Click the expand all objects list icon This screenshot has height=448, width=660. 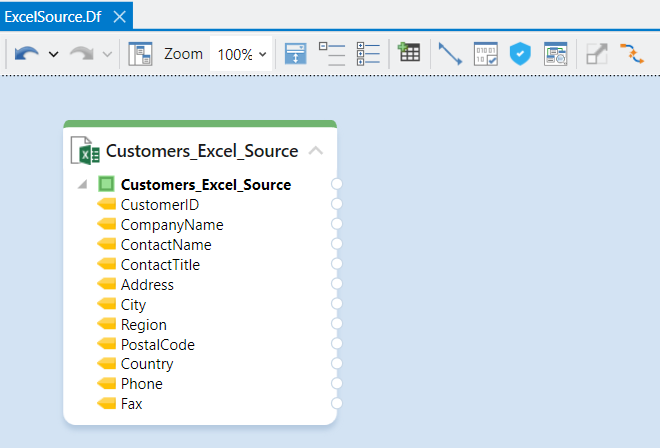pos(369,54)
